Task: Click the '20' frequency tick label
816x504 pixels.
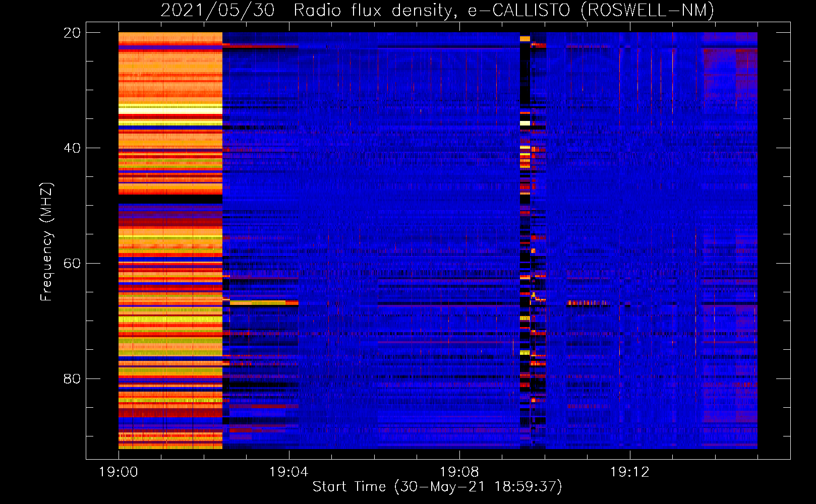Action: [72, 33]
